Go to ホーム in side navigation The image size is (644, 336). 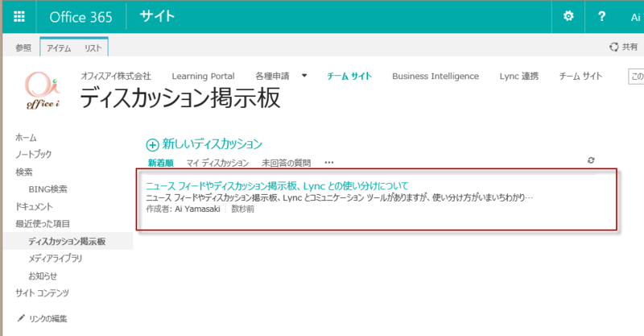coord(26,138)
